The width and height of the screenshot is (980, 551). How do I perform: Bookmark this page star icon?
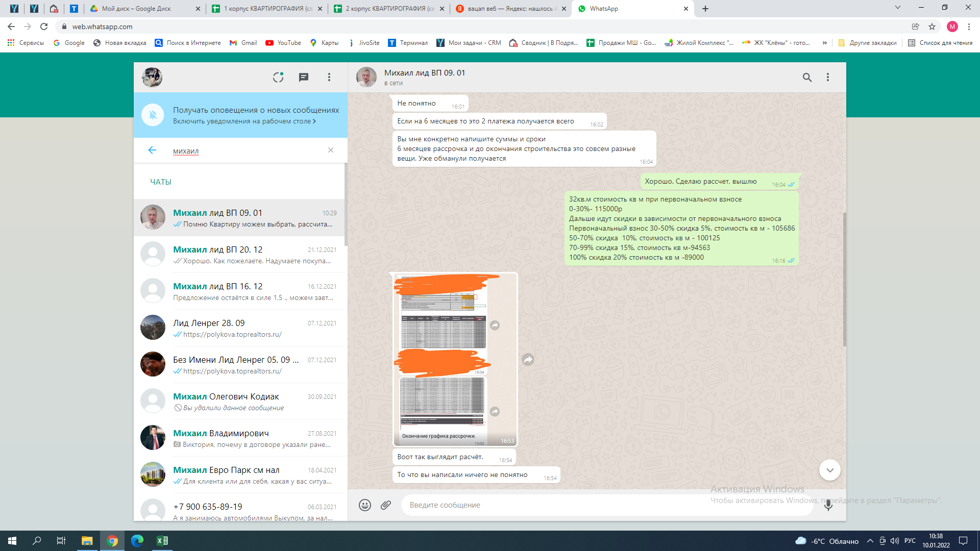tap(932, 27)
